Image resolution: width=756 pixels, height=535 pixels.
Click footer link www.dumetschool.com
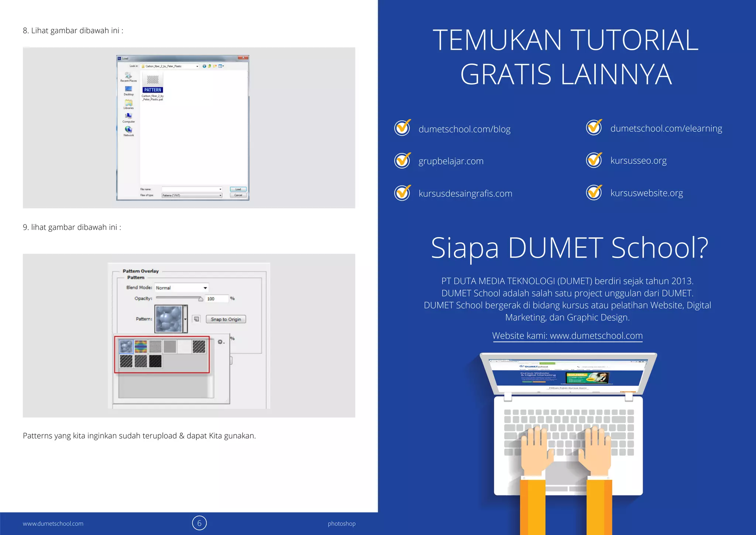pos(53,524)
